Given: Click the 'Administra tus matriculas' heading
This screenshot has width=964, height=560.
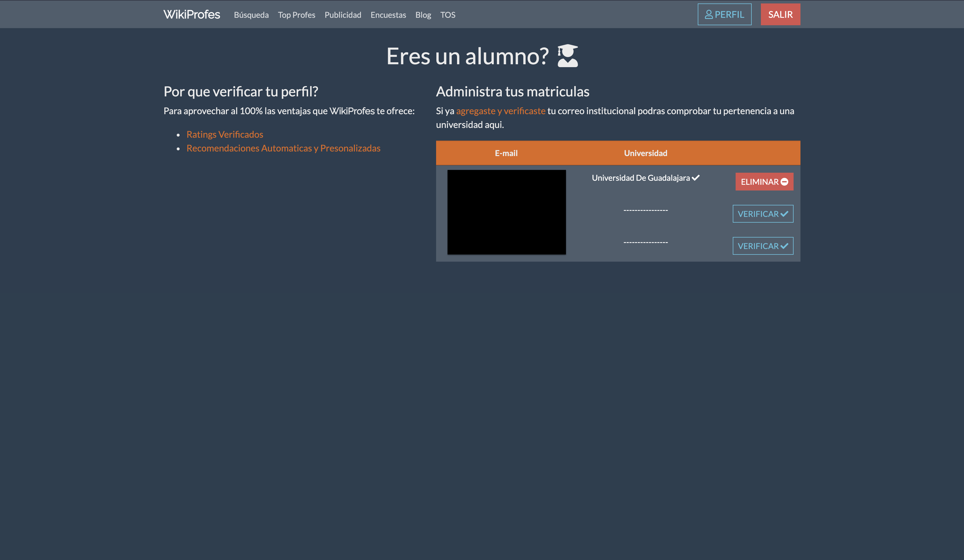Looking at the screenshot, I should coord(513,92).
